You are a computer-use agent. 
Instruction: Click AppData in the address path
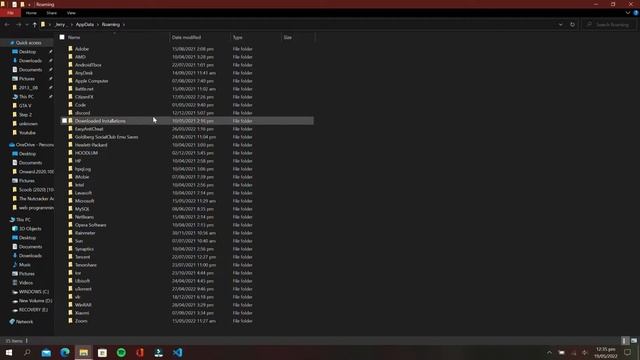click(84, 24)
